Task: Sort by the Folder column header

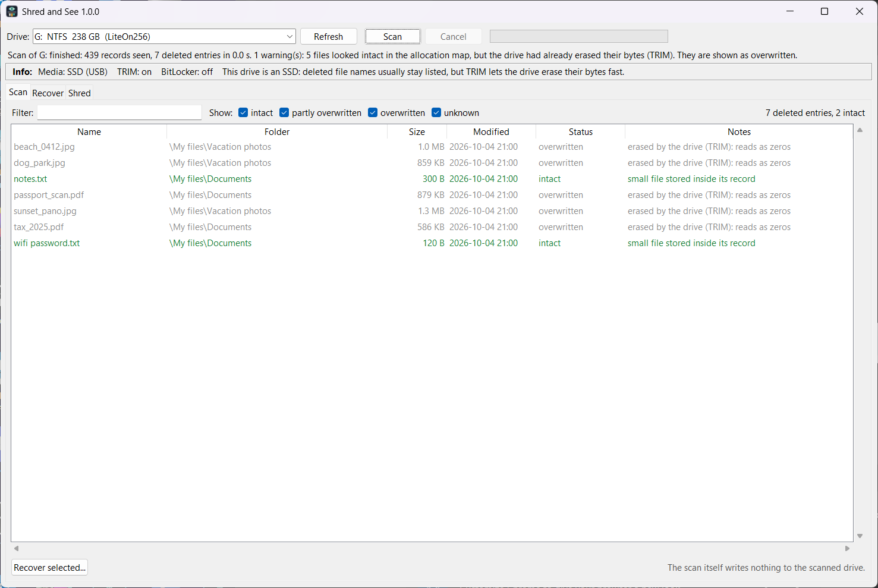Action: pyautogui.click(x=277, y=132)
